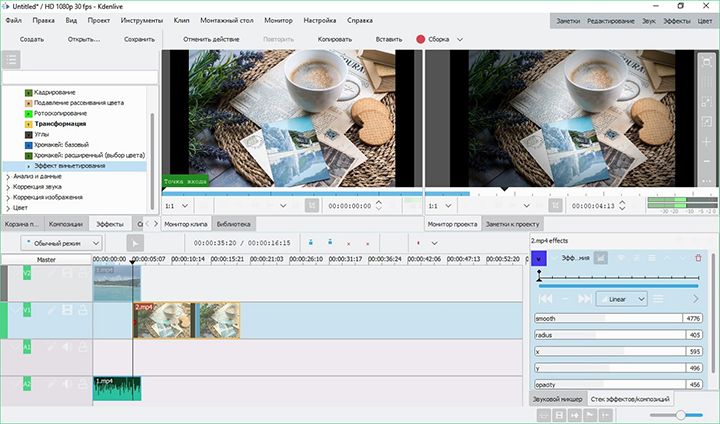Click the set zone button in project monitor

coord(555,205)
